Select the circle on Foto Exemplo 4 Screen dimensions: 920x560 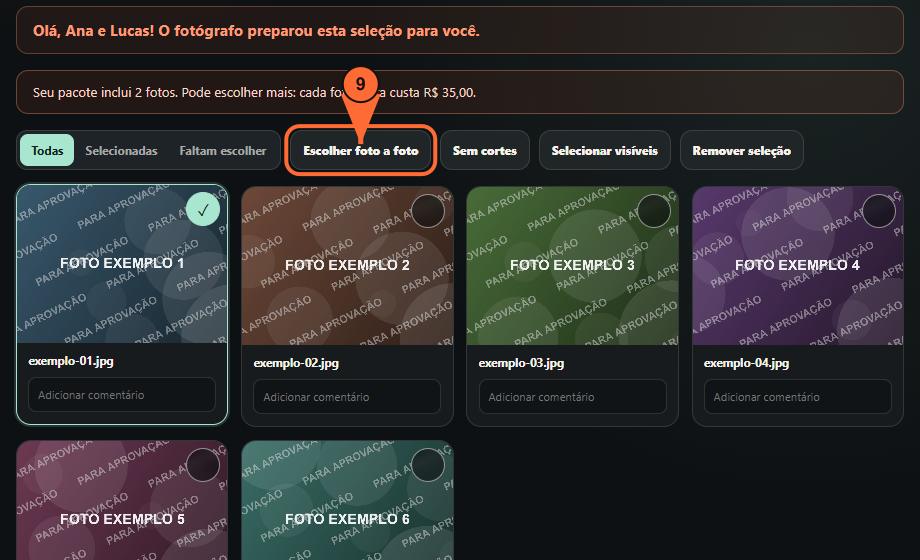(x=879, y=211)
